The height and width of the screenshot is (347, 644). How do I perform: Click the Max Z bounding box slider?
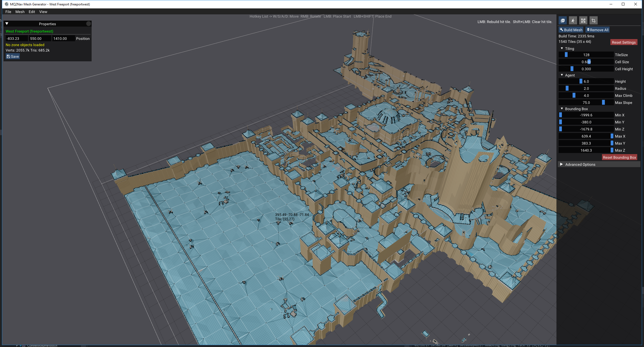586,150
